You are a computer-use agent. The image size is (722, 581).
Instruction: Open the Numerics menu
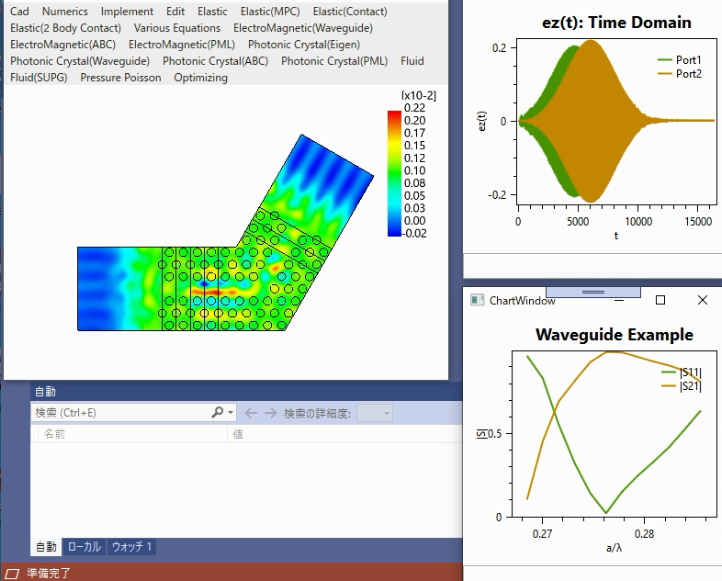(65, 11)
